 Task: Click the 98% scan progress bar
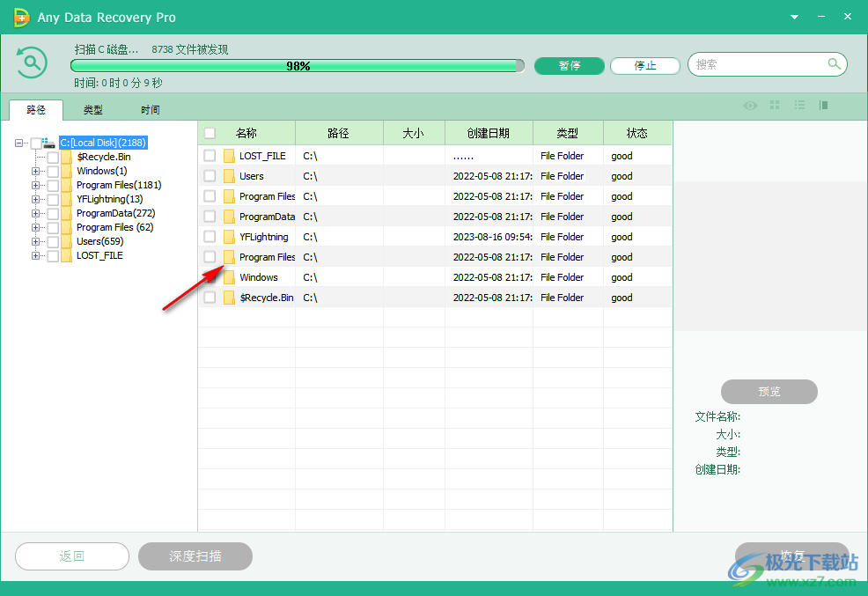[x=298, y=66]
